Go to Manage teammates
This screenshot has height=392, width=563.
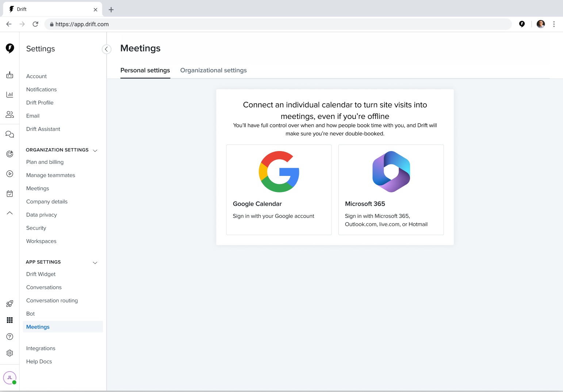click(51, 175)
